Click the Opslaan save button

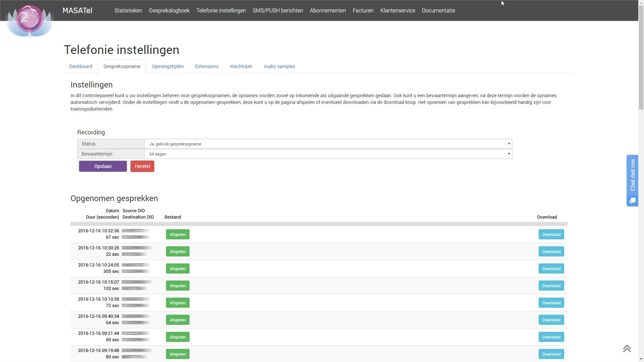coord(103,166)
